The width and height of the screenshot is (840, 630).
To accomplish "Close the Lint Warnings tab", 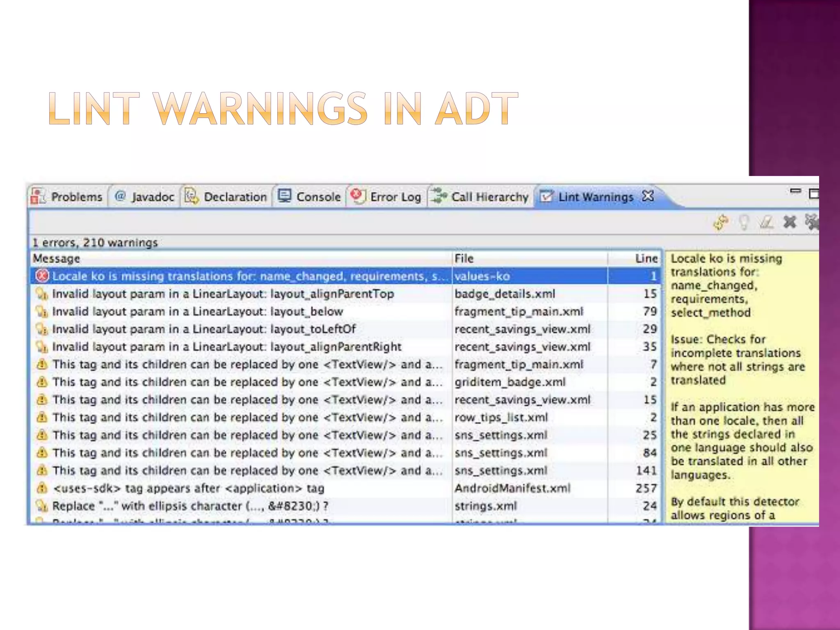I will pyautogui.click(x=648, y=196).
